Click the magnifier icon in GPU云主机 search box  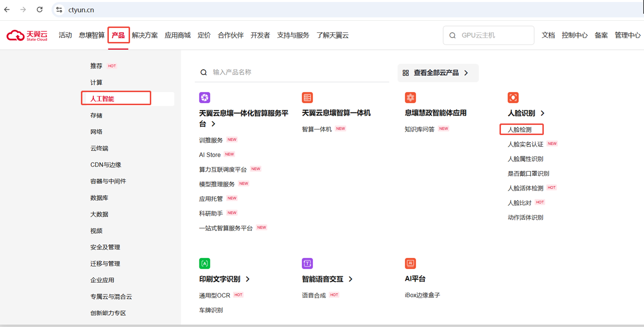452,35
